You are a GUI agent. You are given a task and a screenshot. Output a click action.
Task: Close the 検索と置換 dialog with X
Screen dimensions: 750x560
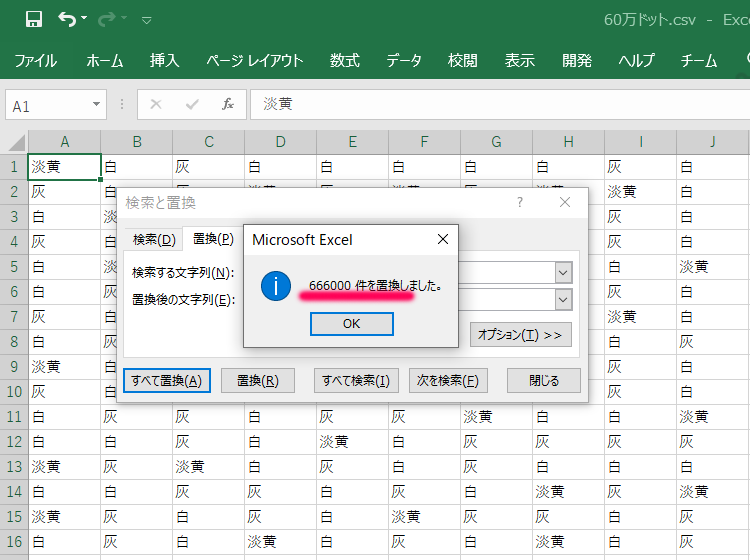coord(565,202)
